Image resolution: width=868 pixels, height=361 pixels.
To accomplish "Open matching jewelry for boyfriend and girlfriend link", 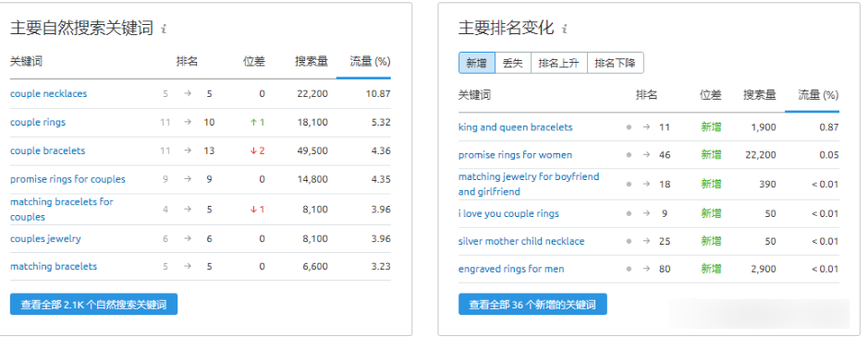I will (529, 184).
